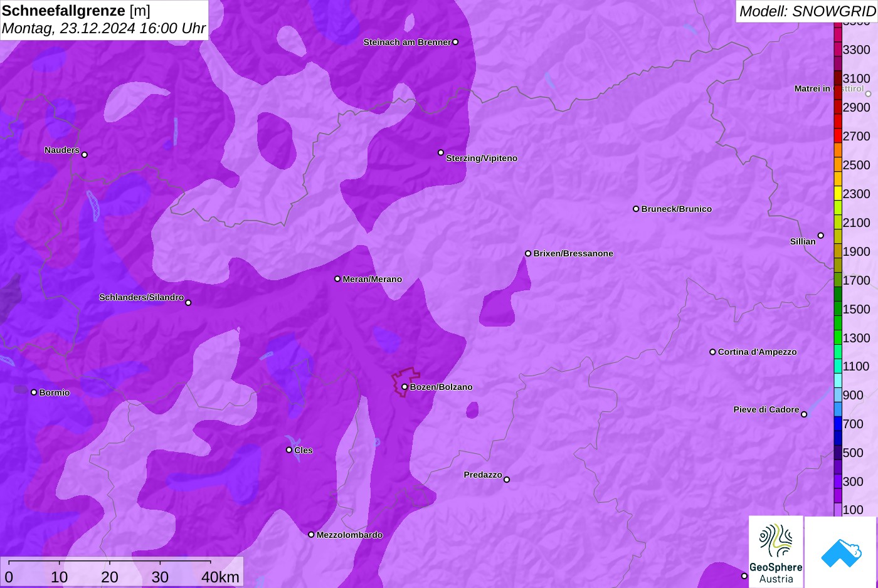This screenshot has height=588, width=878.
Task: Select the light cyan legend swatch
Action: (x=838, y=381)
